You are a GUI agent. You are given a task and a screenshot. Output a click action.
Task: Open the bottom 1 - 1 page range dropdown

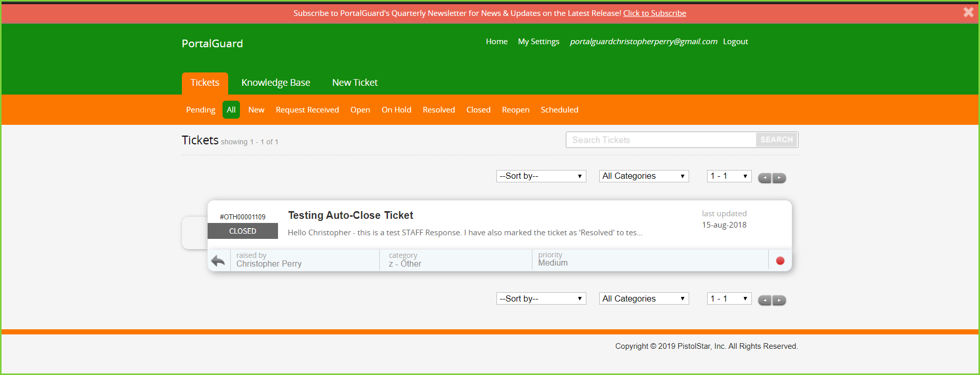[729, 298]
